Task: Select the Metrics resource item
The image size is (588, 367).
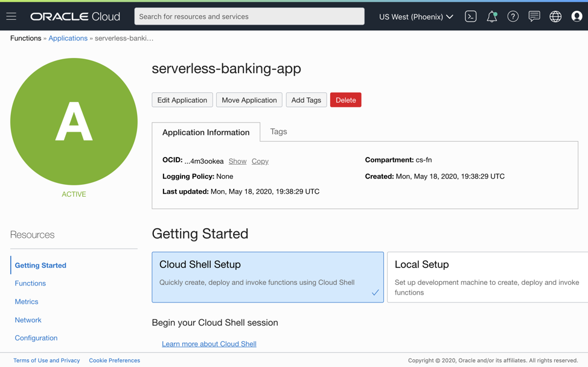Action: [x=26, y=301]
